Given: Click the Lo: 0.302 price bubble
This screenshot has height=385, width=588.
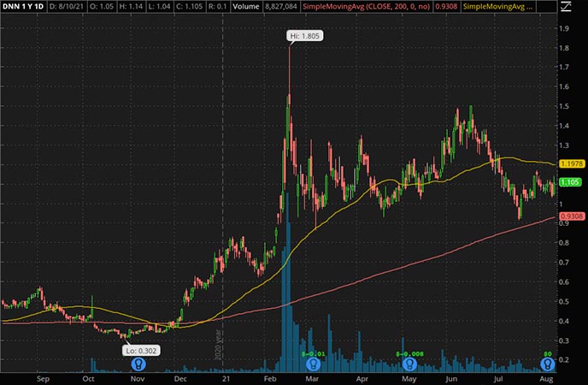Looking at the screenshot, I should (x=141, y=351).
